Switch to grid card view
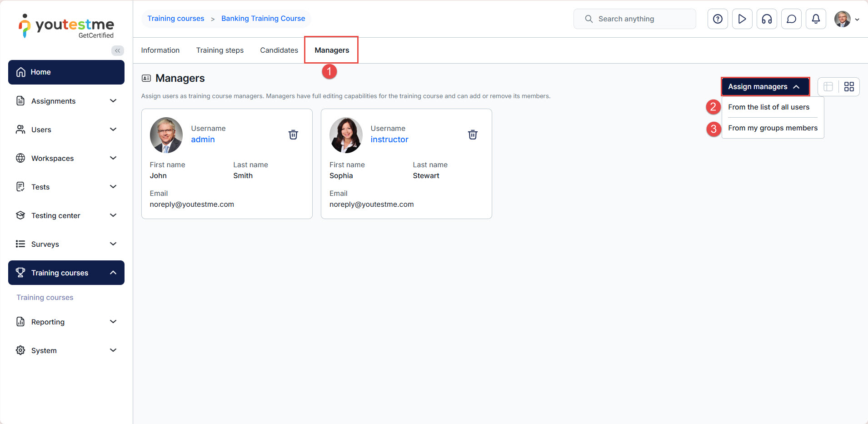The image size is (868, 424). click(x=849, y=87)
